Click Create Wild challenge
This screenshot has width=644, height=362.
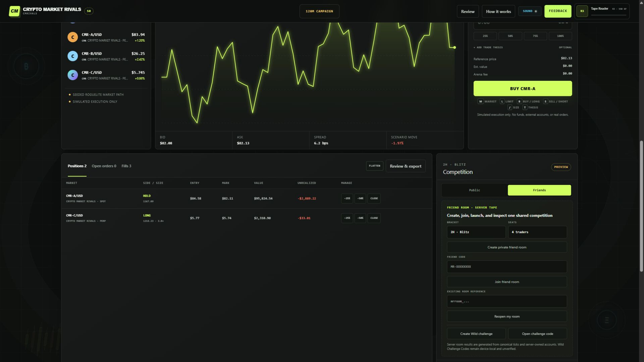click(x=476, y=334)
